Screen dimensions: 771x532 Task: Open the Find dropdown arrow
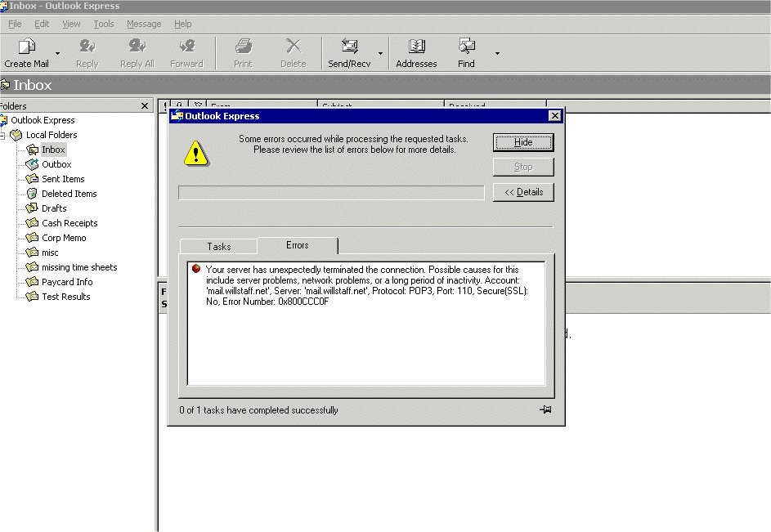coord(497,53)
